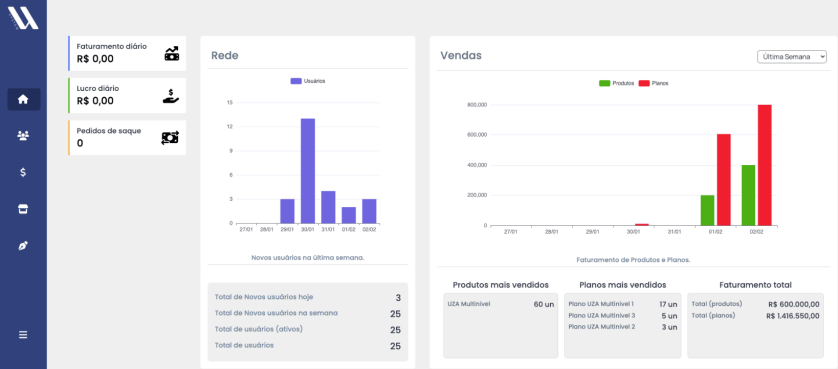Open the dollar sign finance icon
This screenshot has width=838, height=369.
[23, 172]
